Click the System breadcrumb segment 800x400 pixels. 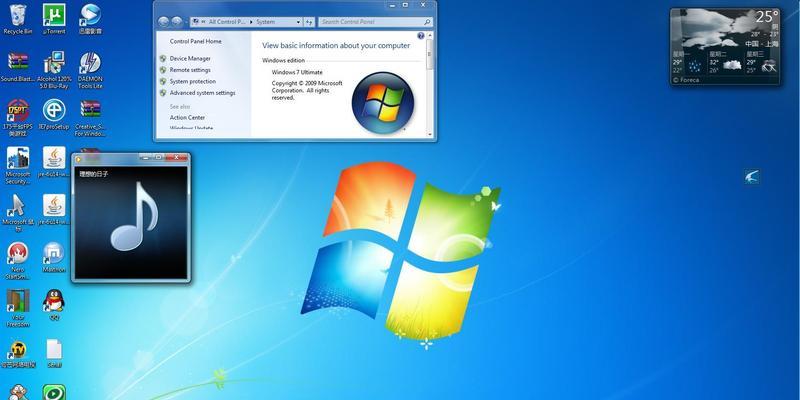tap(265, 22)
